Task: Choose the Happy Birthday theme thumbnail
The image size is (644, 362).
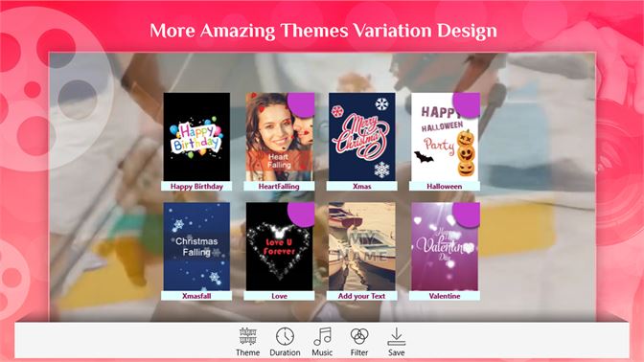Action: pyautogui.click(x=196, y=137)
